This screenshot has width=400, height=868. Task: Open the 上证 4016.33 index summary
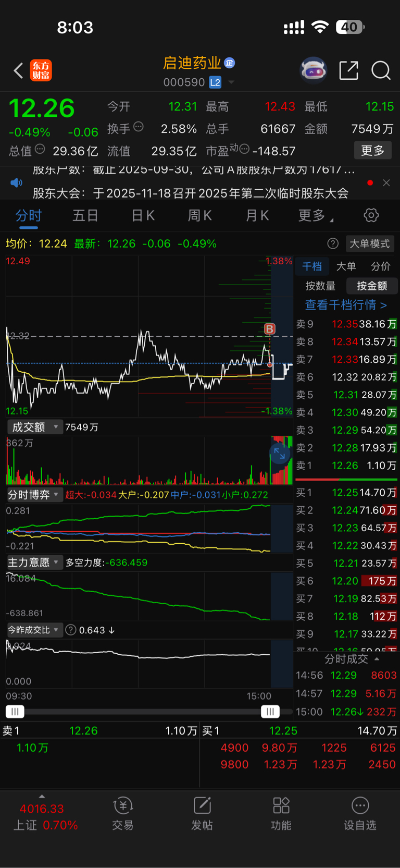(x=45, y=817)
